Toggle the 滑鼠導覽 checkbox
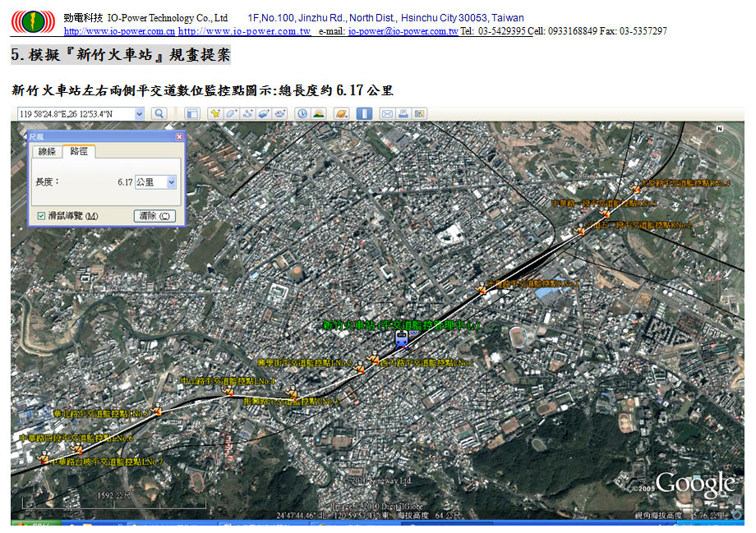 coord(42,216)
